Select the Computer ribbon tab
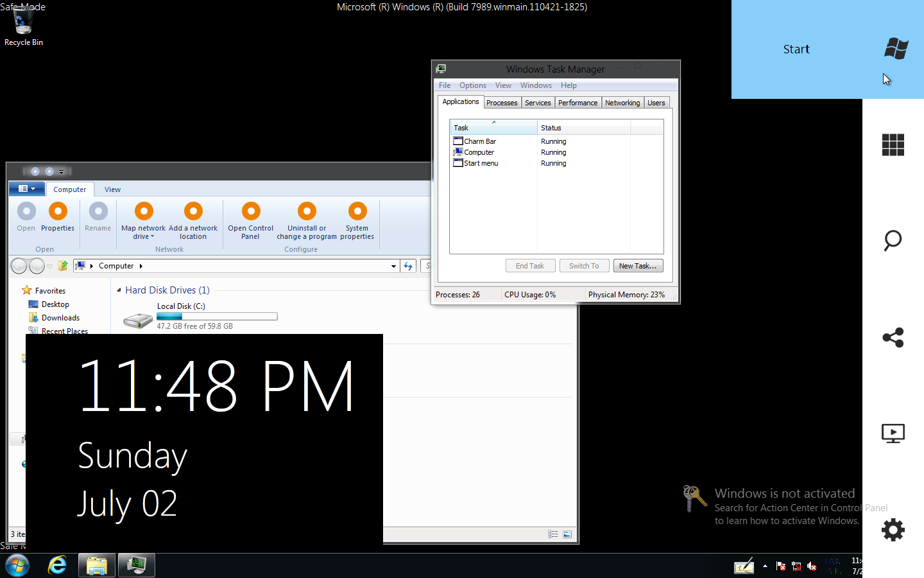The width and height of the screenshot is (924, 578). click(69, 189)
